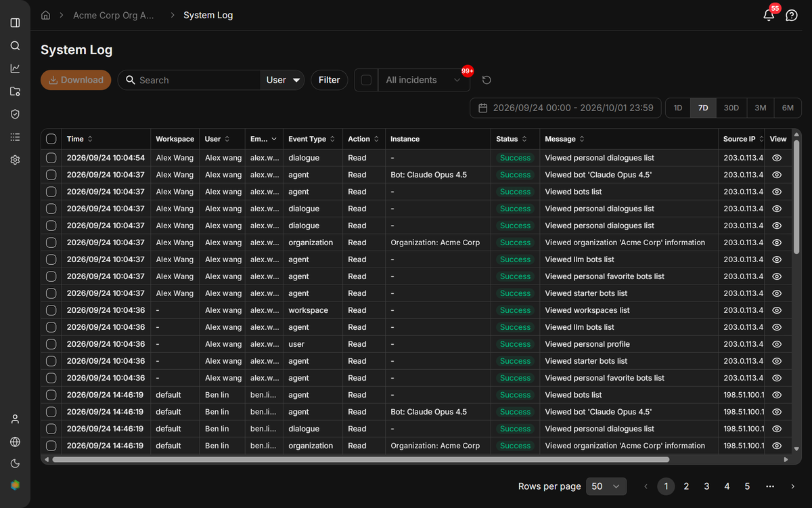
Task: Click the System Log breadcrumb item
Action: coord(208,15)
